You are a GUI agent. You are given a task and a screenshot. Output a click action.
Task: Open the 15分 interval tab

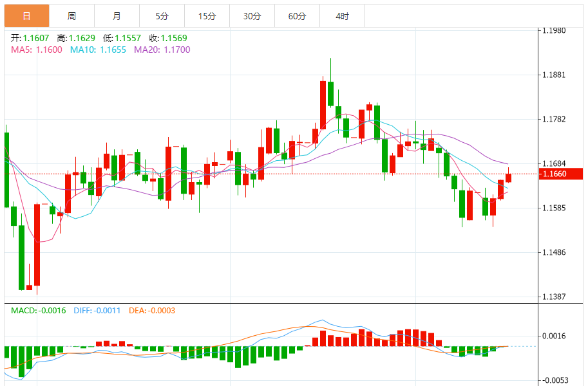[x=207, y=15]
